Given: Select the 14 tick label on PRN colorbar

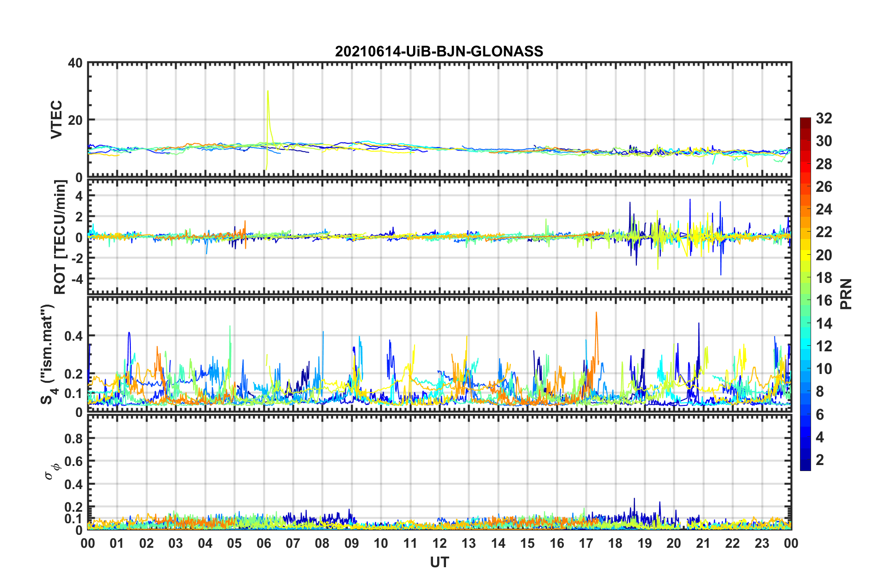Looking at the screenshot, I should (x=824, y=324).
